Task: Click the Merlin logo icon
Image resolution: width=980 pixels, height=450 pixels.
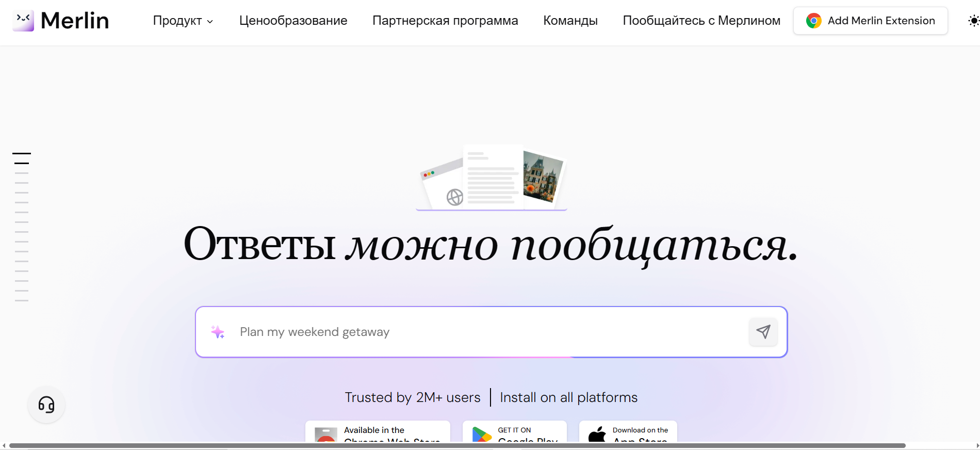Action: 23,21
